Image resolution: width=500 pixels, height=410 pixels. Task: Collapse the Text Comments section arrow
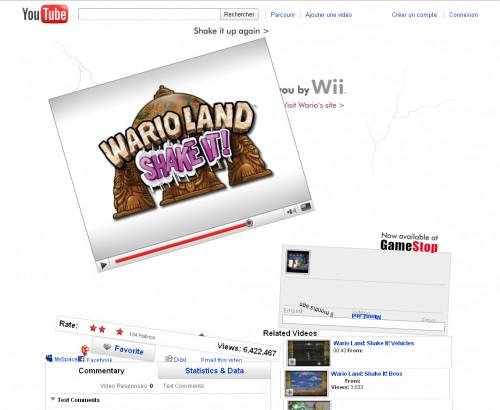[53, 399]
